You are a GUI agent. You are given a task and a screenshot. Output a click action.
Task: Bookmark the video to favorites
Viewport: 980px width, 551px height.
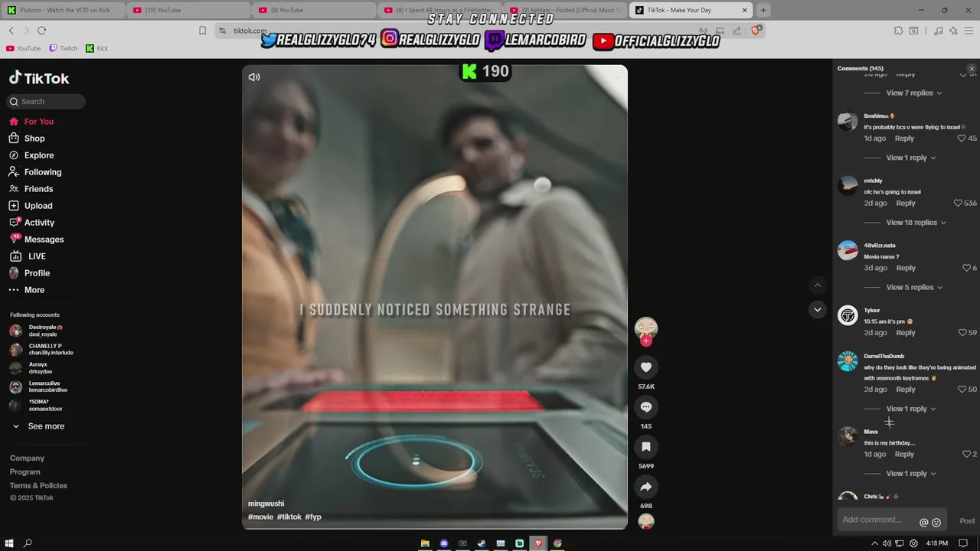[646, 447]
